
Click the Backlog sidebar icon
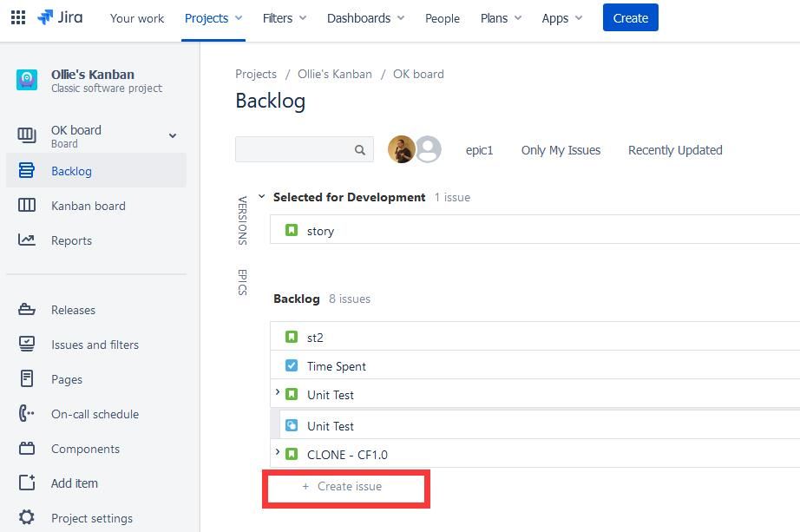click(27, 170)
